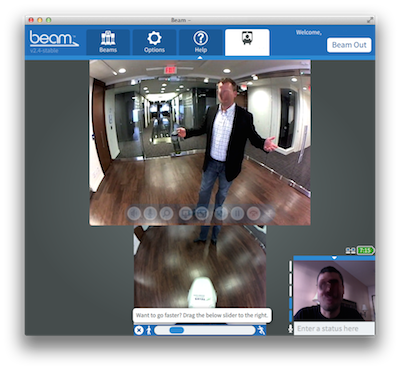
Task: Click the snapshot picture icon
Action: click(202, 213)
